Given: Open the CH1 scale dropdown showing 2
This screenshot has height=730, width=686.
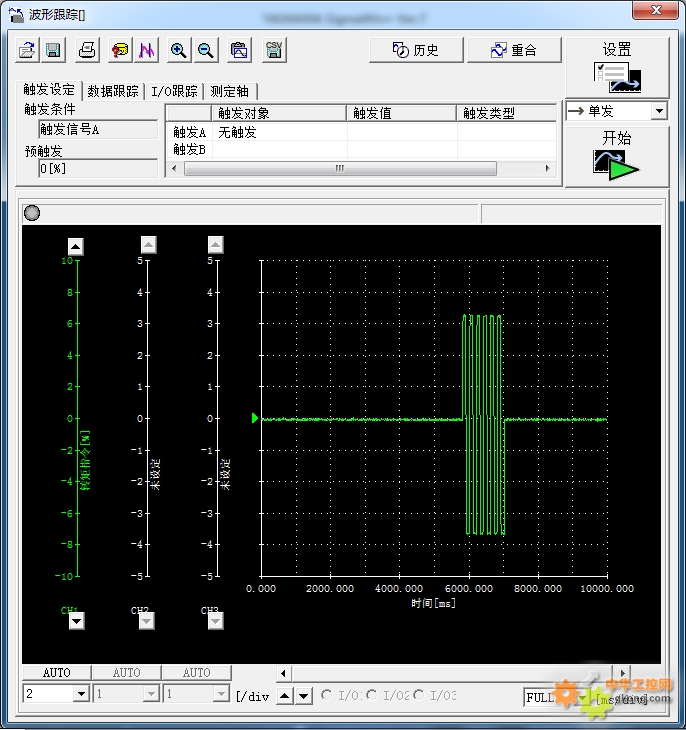Looking at the screenshot, I should point(82,694).
